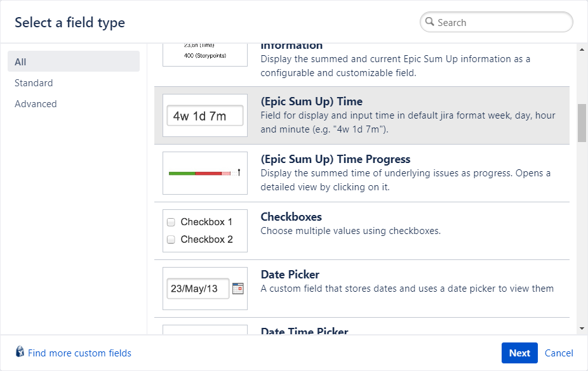Click the Time Progress bar preview image
The image size is (588, 371).
tap(204, 172)
